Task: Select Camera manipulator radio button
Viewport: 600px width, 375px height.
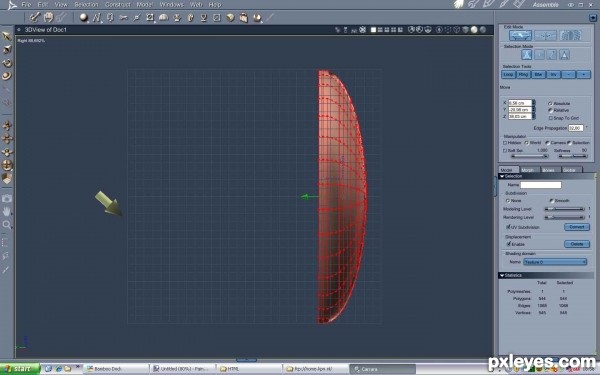Action: tap(547, 143)
